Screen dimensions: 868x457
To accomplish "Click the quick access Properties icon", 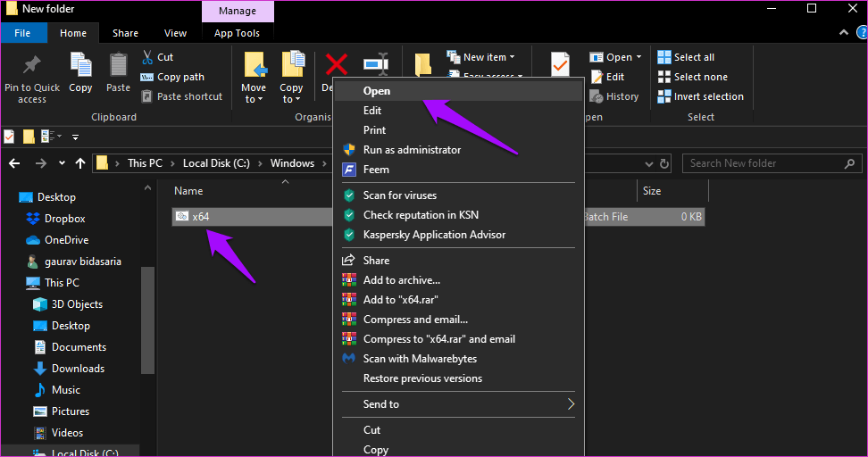I will pyautogui.click(x=10, y=136).
